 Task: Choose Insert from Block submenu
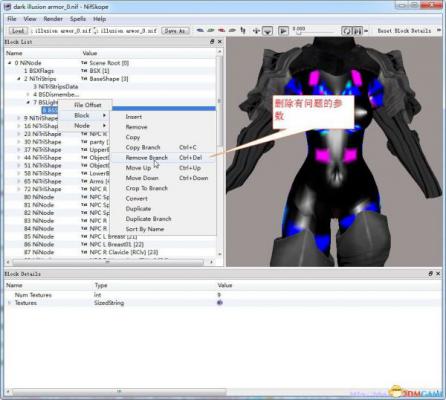click(163, 117)
